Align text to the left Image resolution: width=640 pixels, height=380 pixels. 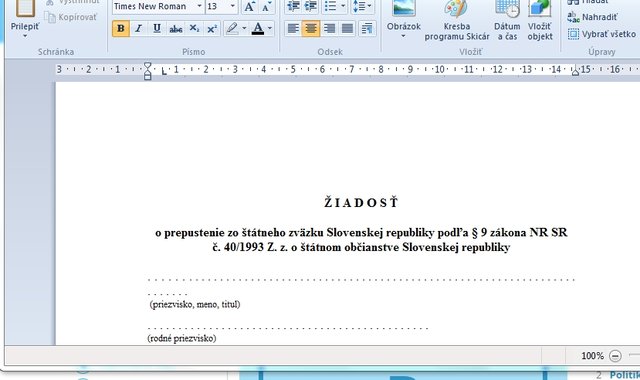coord(293,29)
